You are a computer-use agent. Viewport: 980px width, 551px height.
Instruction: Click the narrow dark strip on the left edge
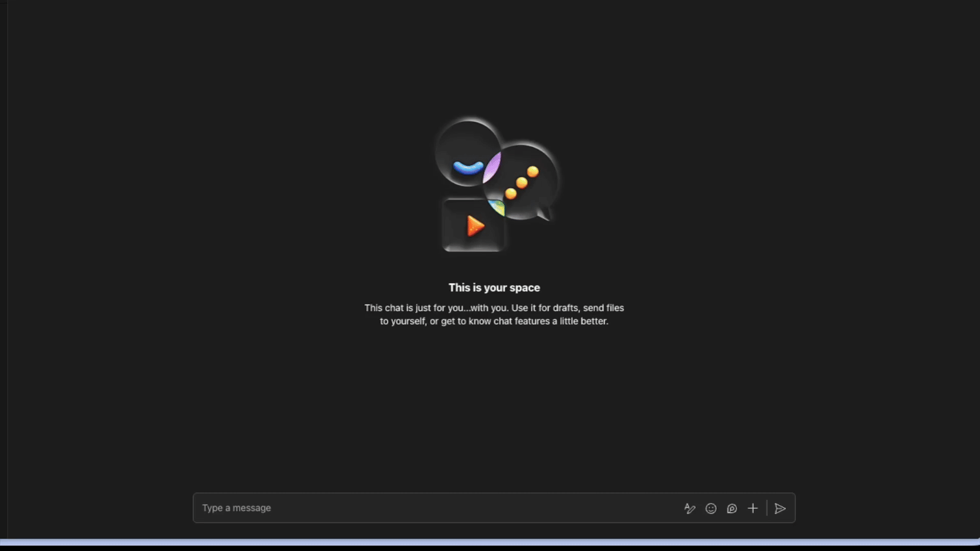point(4,275)
